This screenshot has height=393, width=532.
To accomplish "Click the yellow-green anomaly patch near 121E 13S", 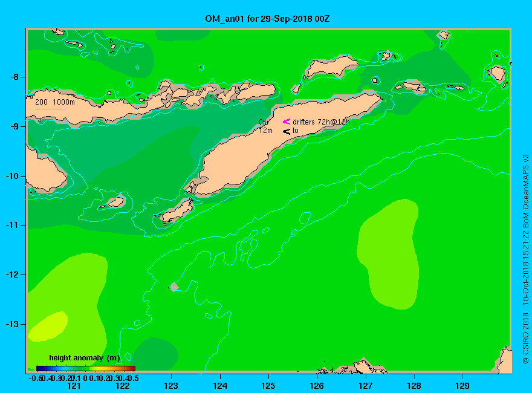I will 48,326.
